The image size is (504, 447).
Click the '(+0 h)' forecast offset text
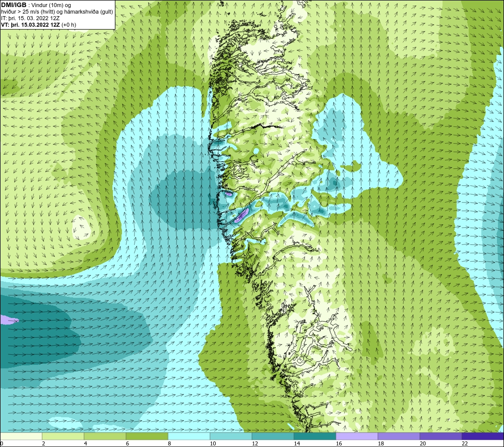pyautogui.click(x=69, y=25)
